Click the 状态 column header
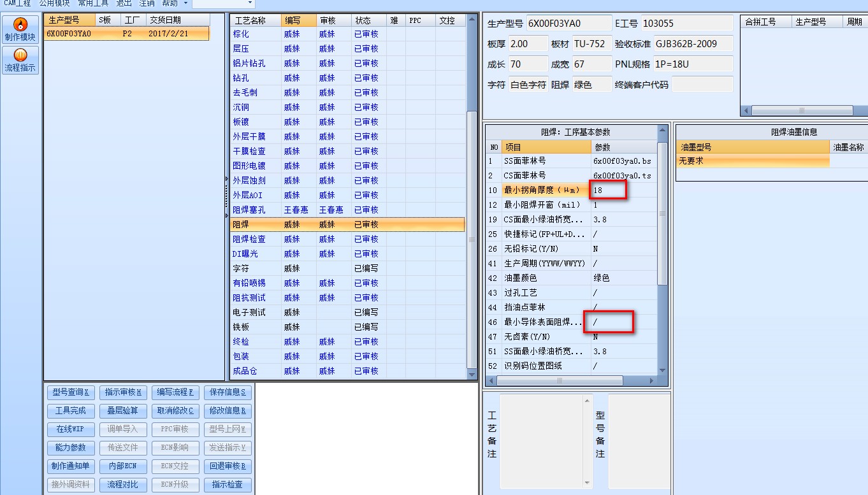 click(368, 20)
